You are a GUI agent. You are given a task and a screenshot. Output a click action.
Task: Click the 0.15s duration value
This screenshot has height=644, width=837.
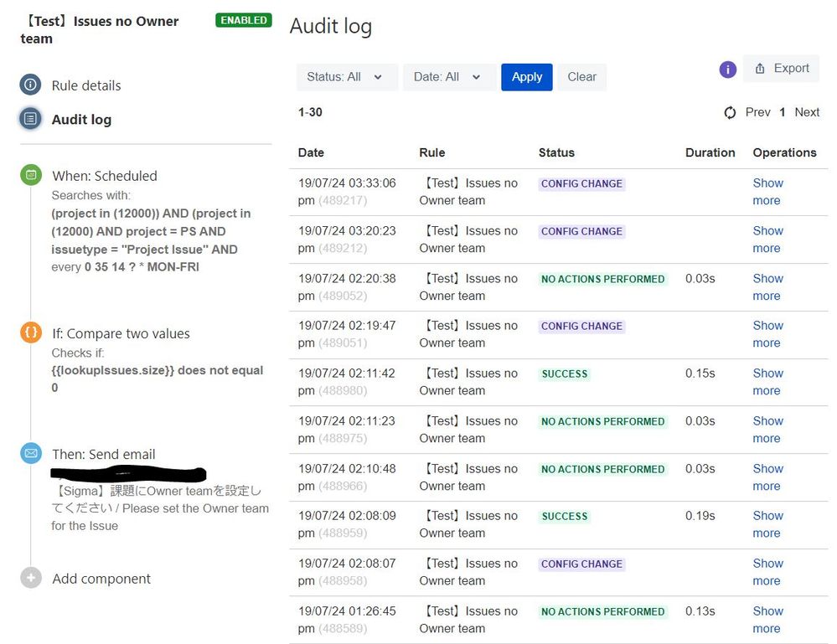pos(700,374)
